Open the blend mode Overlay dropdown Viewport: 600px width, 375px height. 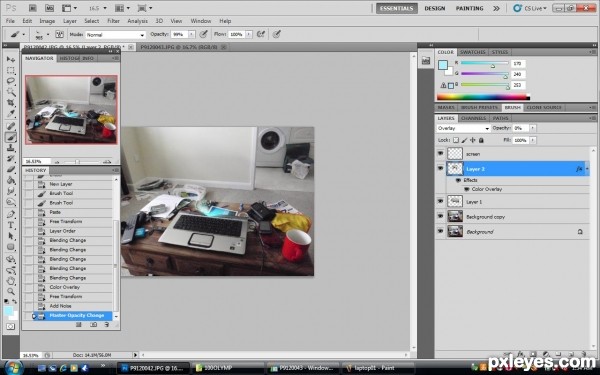point(463,128)
